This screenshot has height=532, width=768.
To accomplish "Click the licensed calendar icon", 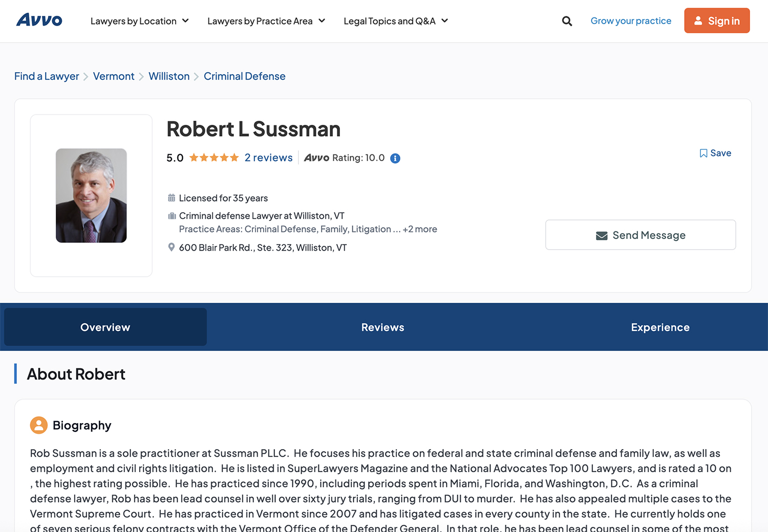I will tap(172, 198).
